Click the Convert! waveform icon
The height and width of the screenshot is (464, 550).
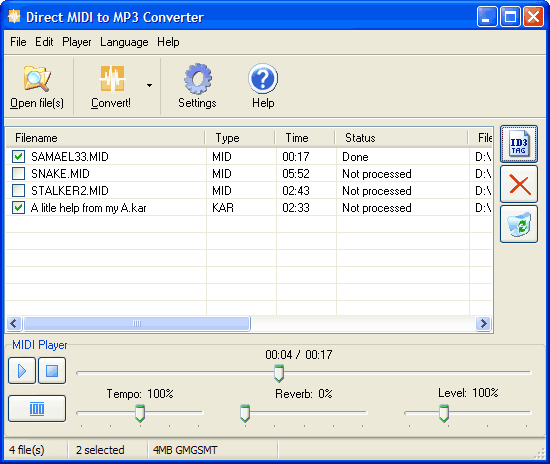tap(112, 79)
